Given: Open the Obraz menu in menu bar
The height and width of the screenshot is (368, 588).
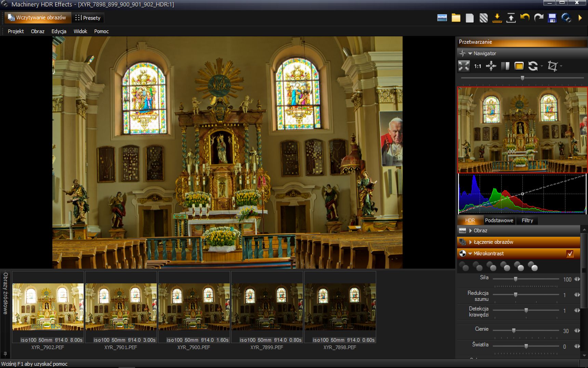Looking at the screenshot, I should coord(38,31).
